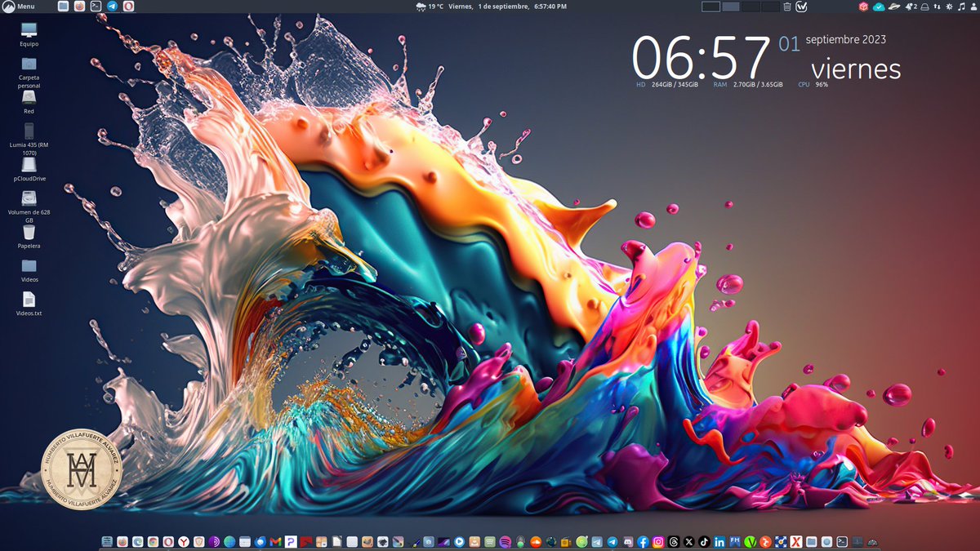Viewport: 980px width, 551px height.
Task: Click the HD 264GiB / 345GiB readout
Action: [667, 84]
